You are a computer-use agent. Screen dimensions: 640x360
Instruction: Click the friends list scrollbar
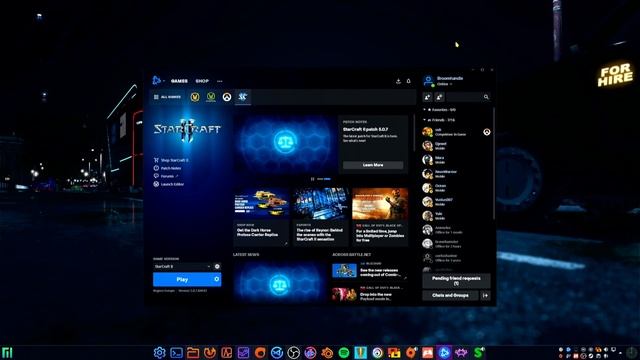(494, 163)
